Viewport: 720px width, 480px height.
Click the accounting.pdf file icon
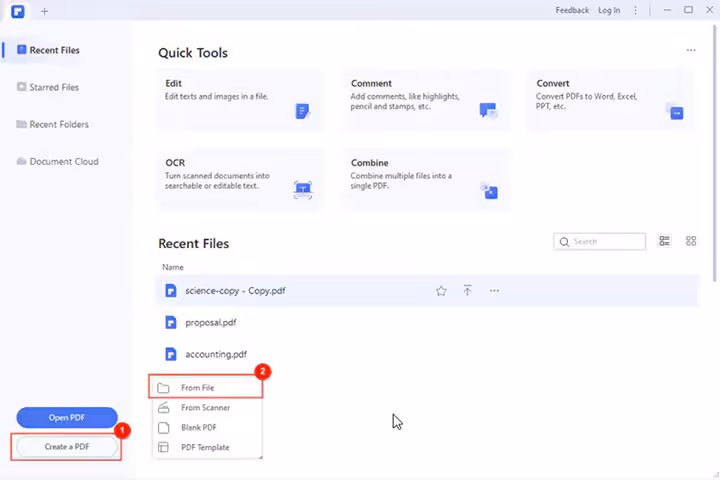pos(171,354)
